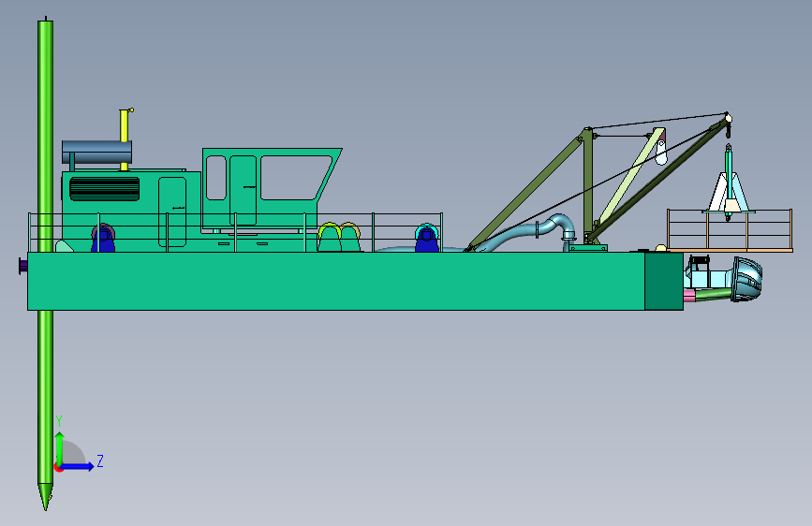Select the main green hull pontoon
Image resolution: width=812 pixels, height=526 pixels.
pos(336,281)
